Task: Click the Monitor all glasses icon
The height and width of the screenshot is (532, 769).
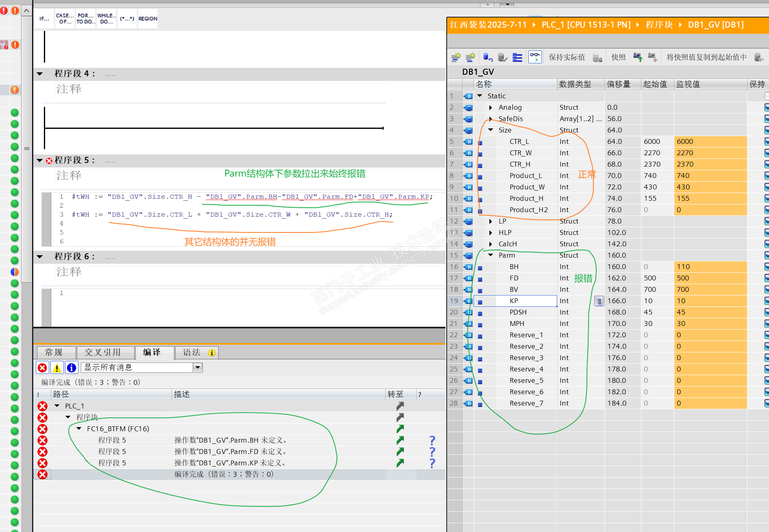Action: point(535,57)
